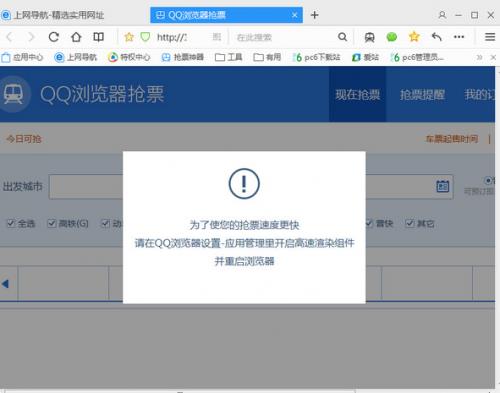Click the green security shield icon
This screenshot has width=500, height=393.
[145, 37]
